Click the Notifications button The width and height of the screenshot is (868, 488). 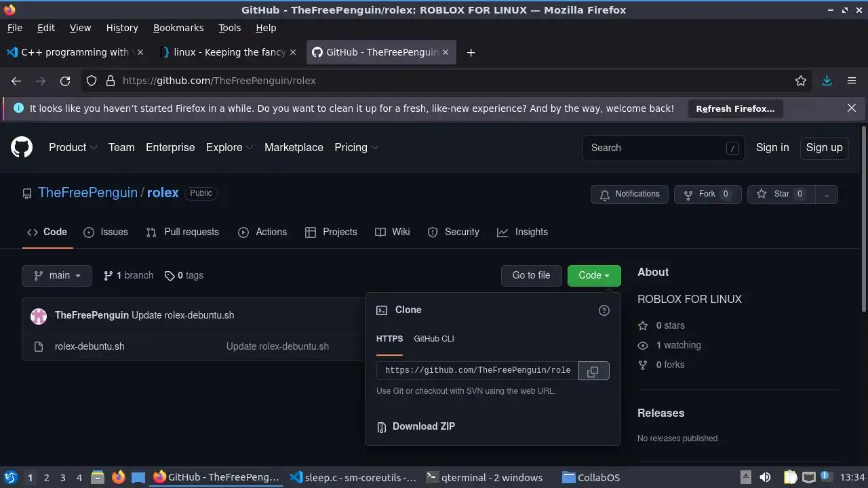[x=630, y=195]
